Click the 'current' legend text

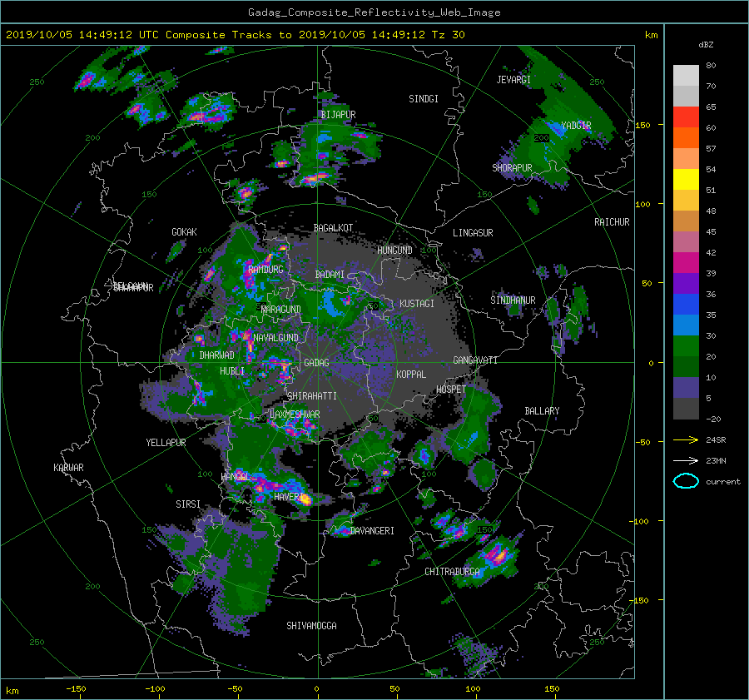pos(723,482)
